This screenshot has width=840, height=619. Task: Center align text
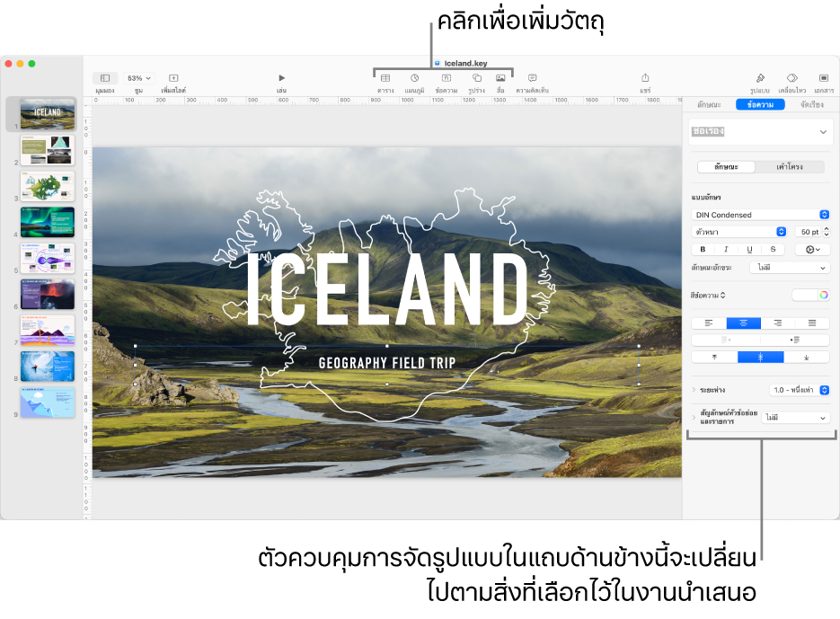(744, 323)
